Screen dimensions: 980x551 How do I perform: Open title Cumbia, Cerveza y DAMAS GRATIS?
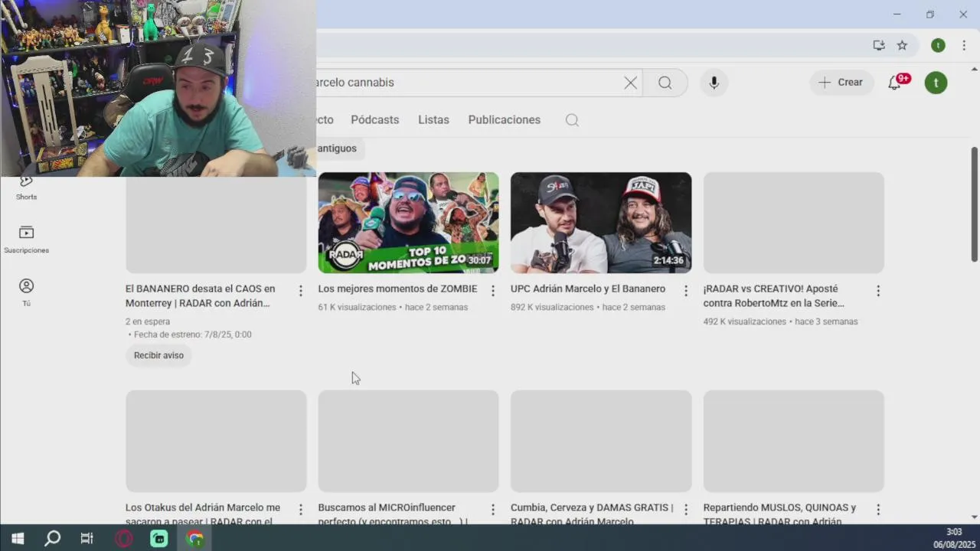tap(592, 514)
